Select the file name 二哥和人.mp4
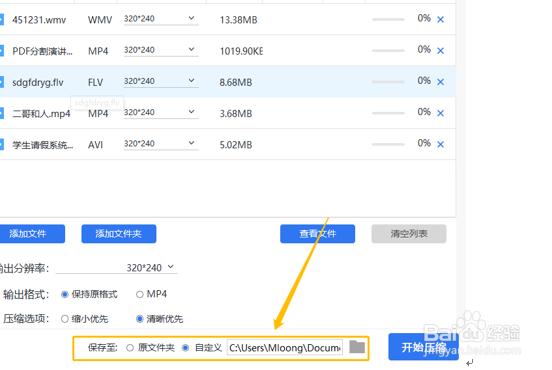Screen dimensions: 552x370 tap(41, 114)
